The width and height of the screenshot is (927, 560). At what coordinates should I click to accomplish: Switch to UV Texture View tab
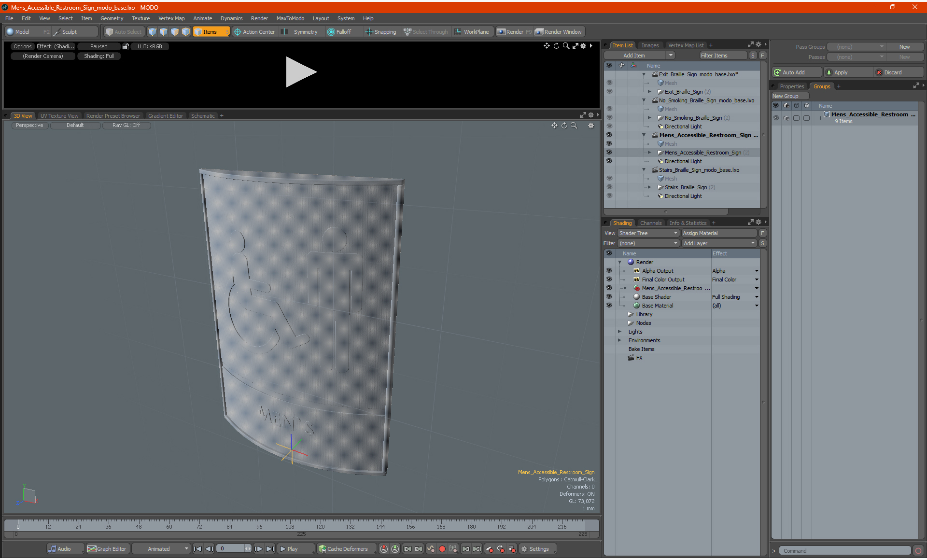click(58, 115)
